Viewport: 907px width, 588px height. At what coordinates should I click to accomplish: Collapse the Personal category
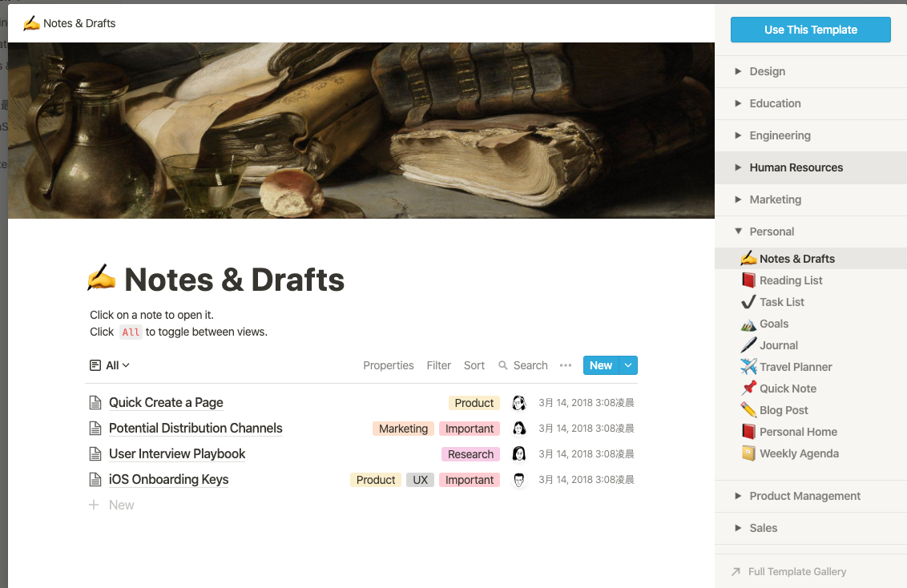tap(738, 232)
